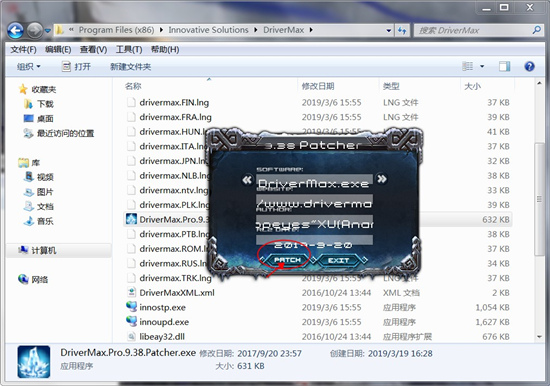Click Innovative Solutions breadcrumb

click(208, 30)
